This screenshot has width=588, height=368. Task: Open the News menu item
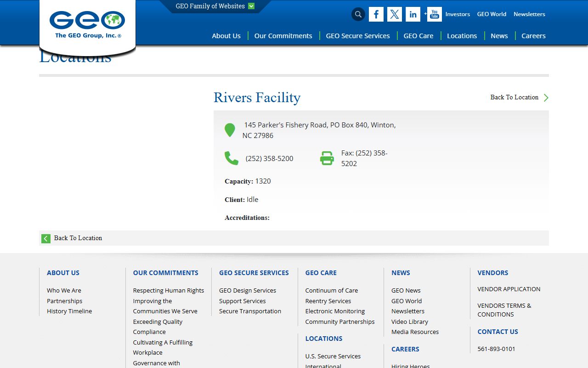[x=499, y=36]
